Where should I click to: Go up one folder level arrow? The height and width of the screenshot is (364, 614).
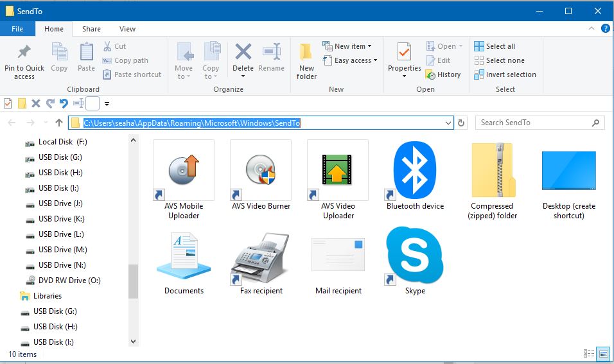(59, 123)
